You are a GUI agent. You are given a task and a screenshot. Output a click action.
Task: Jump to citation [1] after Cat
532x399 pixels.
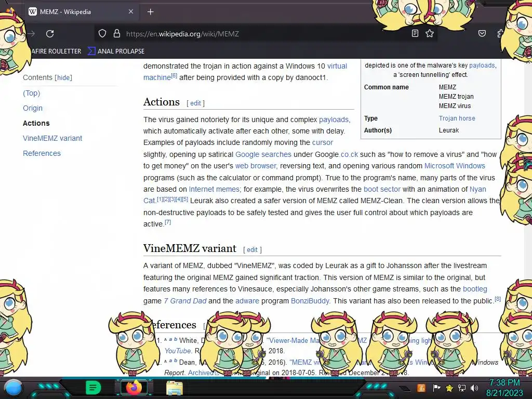click(160, 199)
